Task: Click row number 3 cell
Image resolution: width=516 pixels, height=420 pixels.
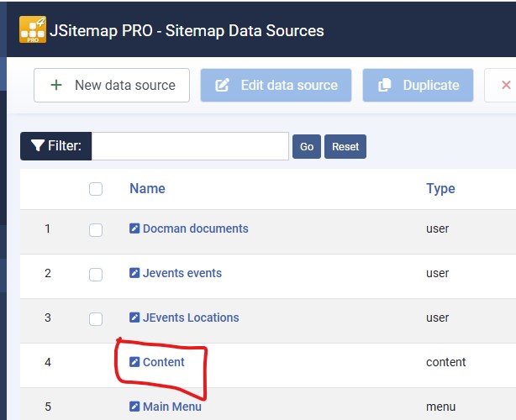Action: point(48,318)
